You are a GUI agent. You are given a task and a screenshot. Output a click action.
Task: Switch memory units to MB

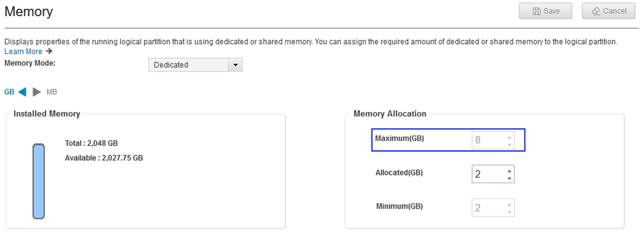tap(51, 92)
